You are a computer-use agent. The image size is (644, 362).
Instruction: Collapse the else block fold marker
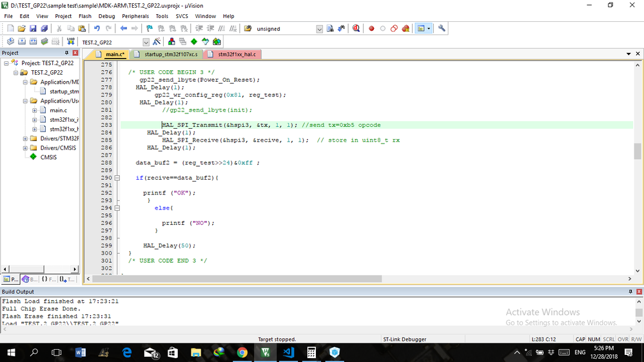point(117,208)
